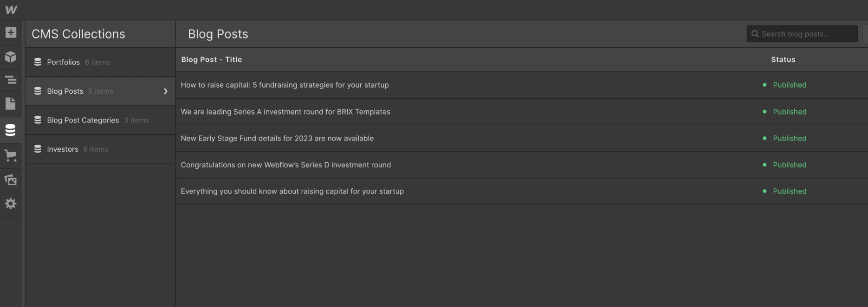868x307 pixels.
Task: Click the Webflow logo icon
Action: coord(11,10)
